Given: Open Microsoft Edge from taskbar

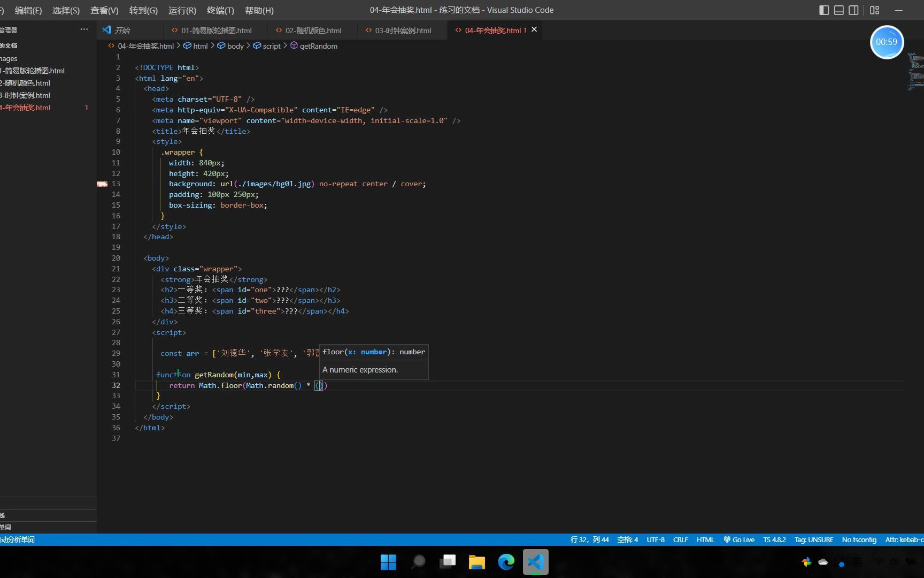Looking at the screenshot, I should [x=506, y=562].
